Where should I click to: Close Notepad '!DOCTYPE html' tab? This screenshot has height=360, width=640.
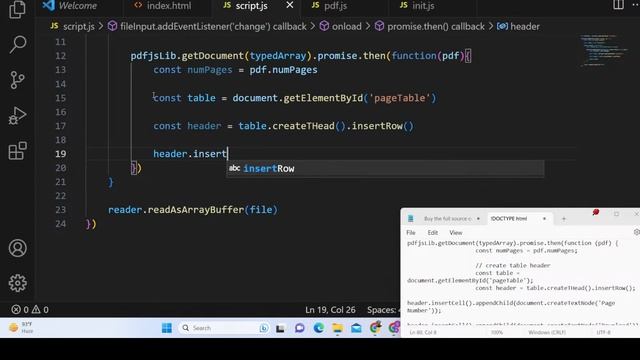(544, 219)
